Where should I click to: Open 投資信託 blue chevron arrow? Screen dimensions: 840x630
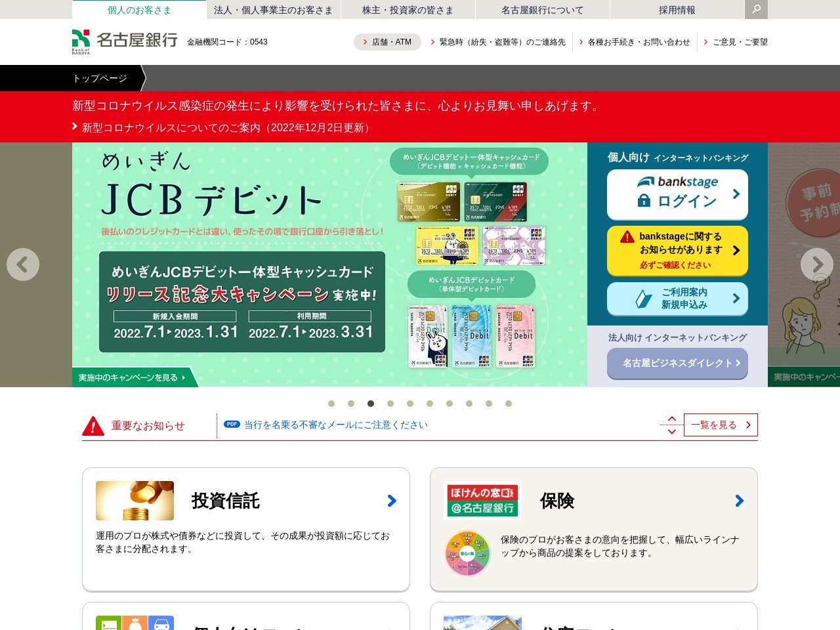pos(392,501)
